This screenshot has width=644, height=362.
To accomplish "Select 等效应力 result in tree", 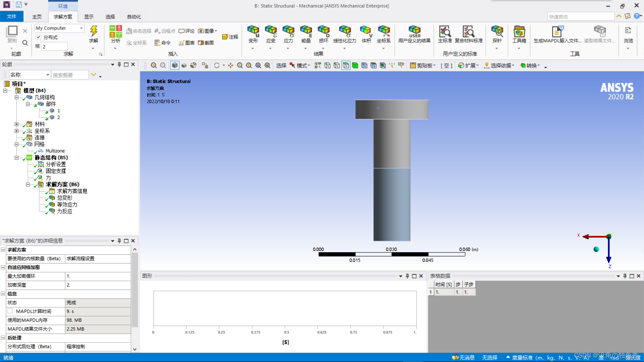I will (x=67, y=204).
